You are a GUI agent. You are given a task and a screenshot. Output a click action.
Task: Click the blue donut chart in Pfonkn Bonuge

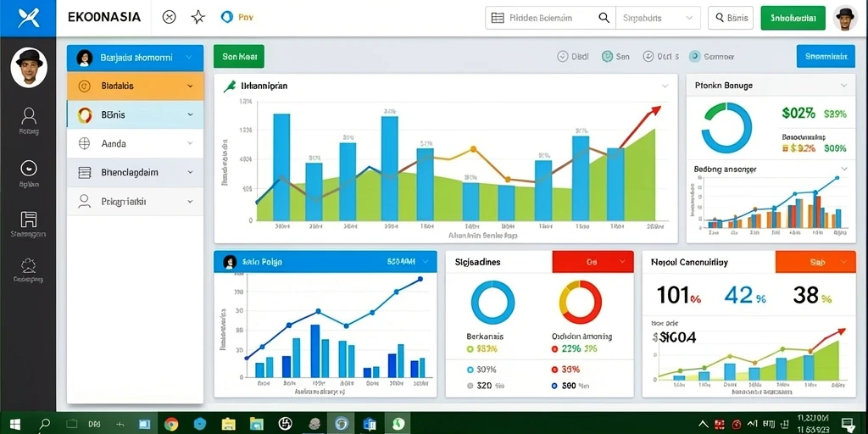pyautogui.click(x=726, y=128)
